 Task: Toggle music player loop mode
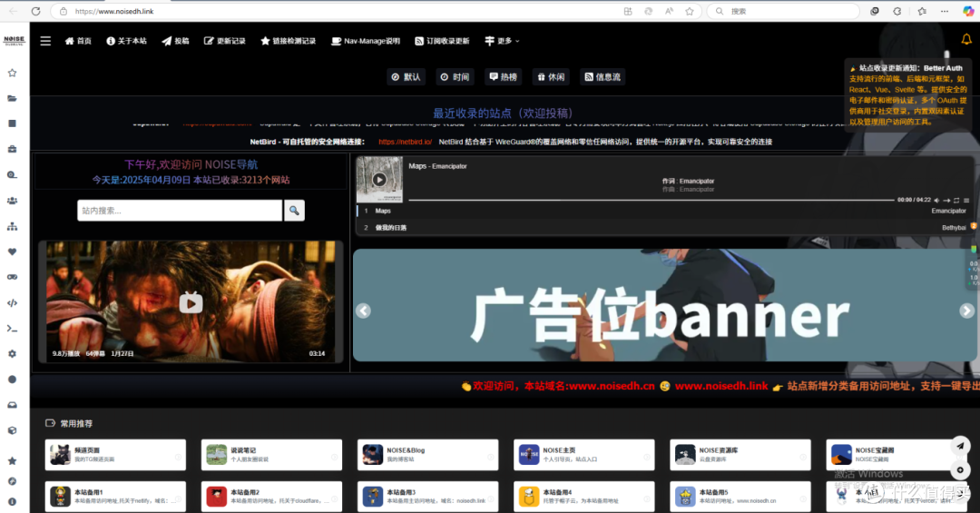(x=956, y=200)
